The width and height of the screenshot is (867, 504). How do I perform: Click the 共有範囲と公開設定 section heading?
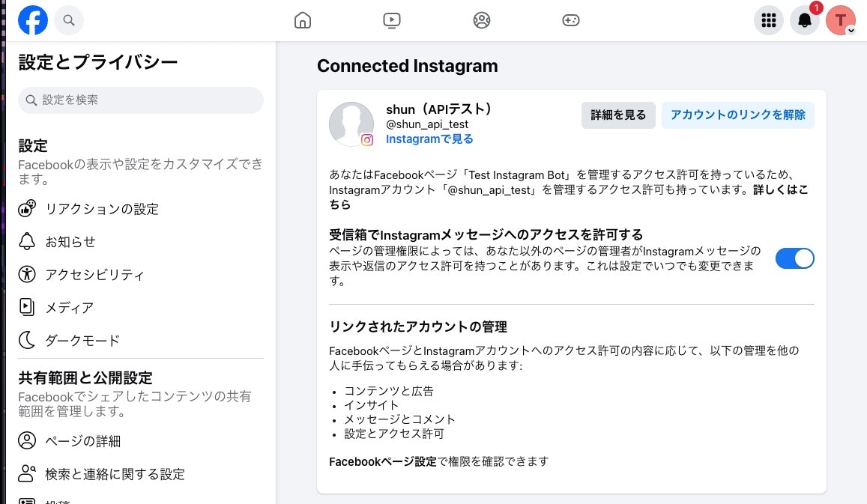point(85,378)
